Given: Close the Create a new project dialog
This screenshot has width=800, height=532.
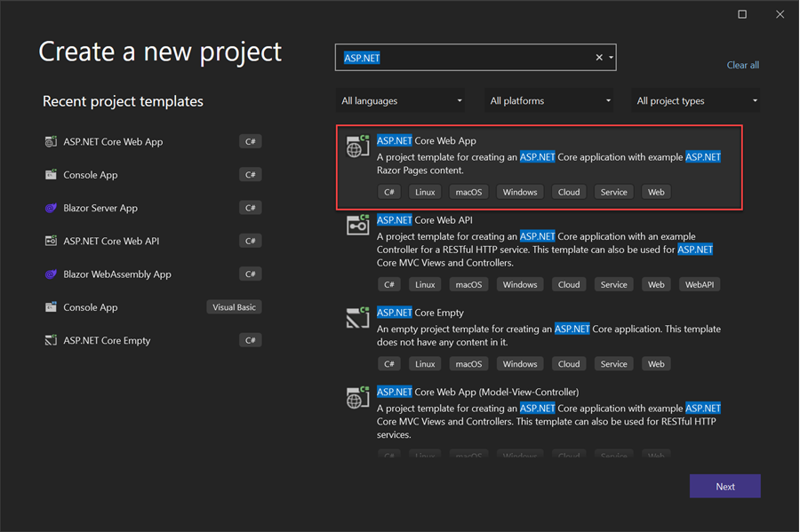Looking at the screenshot, I should point(780,14).
